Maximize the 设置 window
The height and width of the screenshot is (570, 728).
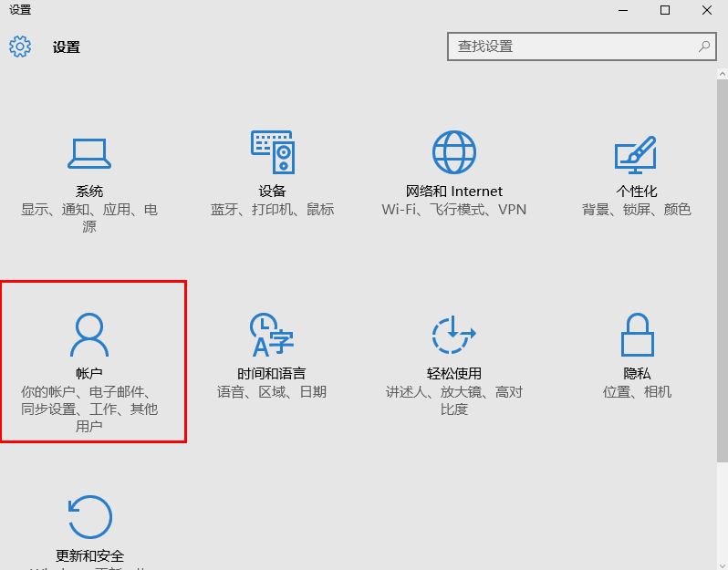[x=665, y=10]
